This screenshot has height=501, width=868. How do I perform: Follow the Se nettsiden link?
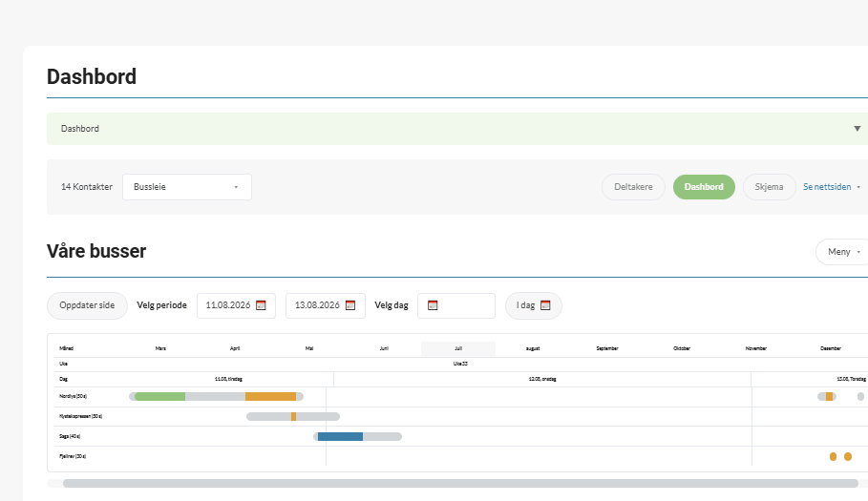pyautogui.click(x=827, y=187)
